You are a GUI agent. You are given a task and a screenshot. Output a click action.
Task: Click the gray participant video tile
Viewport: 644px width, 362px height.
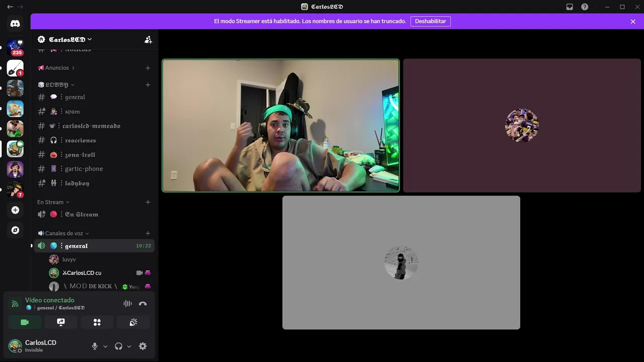tap(401, 262)
